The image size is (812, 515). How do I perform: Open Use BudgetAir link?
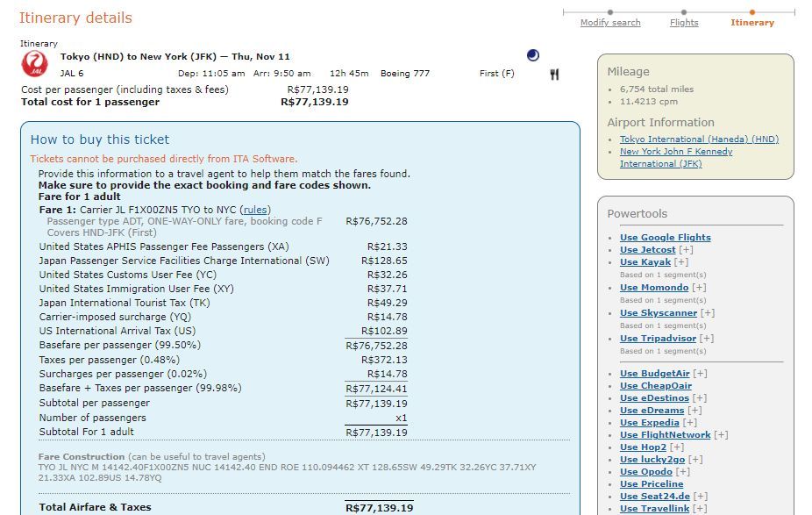pos(654,374)
